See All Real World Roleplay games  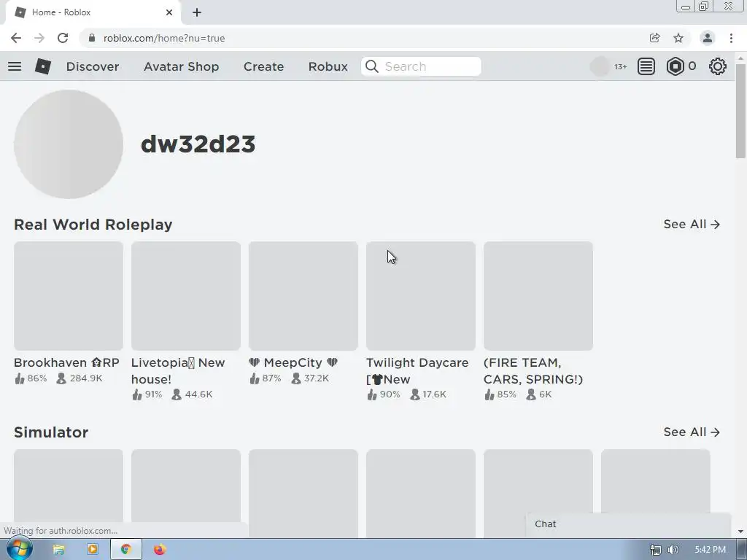coord(692,224)
